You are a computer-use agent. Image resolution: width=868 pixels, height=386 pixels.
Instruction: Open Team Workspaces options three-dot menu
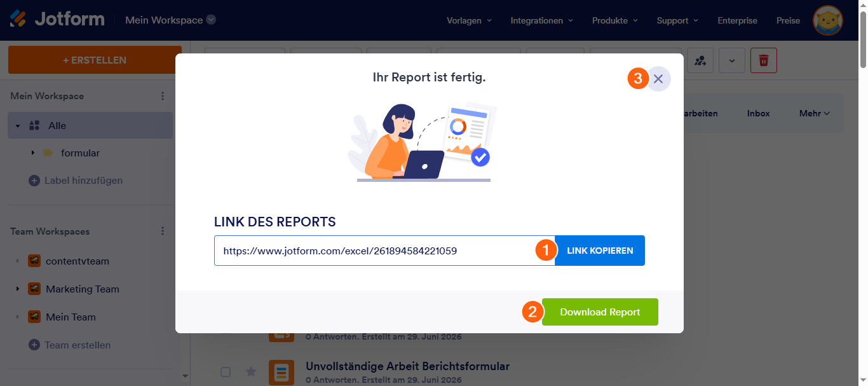[x=163, y=231]
